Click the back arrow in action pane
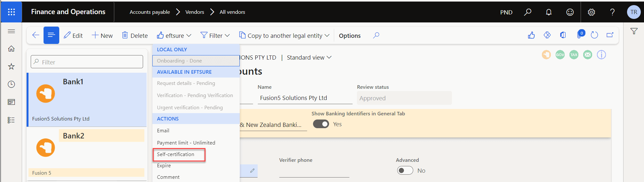644x182 pixels. click(x=36, y=35)
